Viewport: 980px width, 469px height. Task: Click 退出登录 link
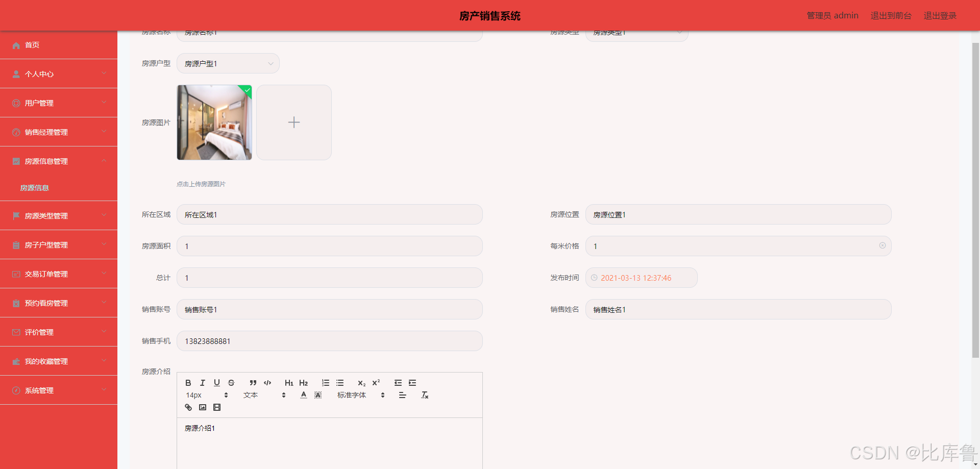[x=940, y=16]
